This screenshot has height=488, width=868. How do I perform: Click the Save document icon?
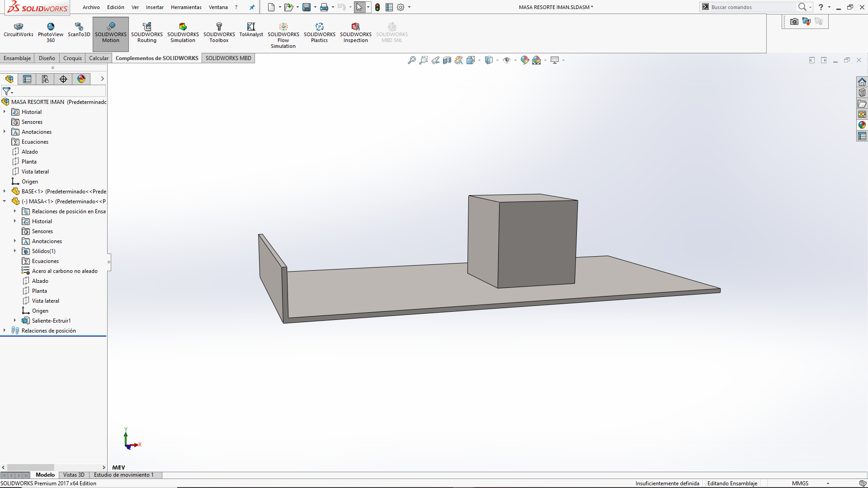click(x=307, y=7)
